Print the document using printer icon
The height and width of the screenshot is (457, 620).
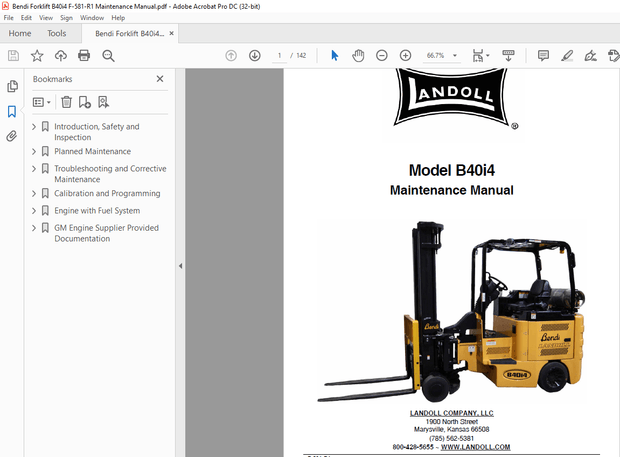click(x=84, y=55)
